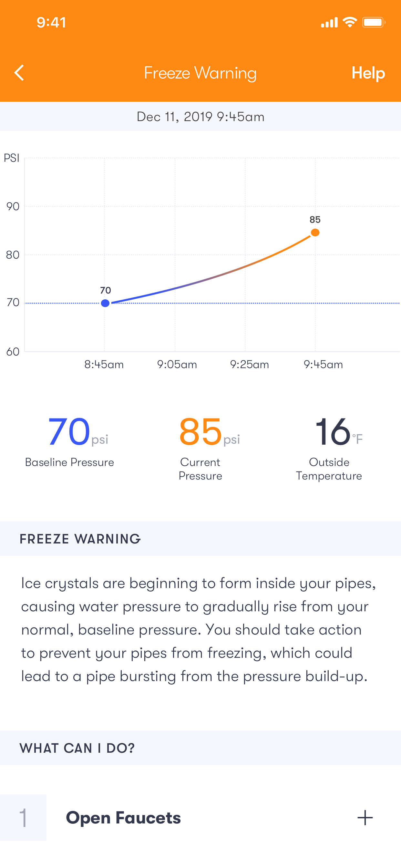The height and width of the screenshot is (868, 401).
Task: Tap the date Dec 11, 2019 9:45am
Action: point(200,117)
